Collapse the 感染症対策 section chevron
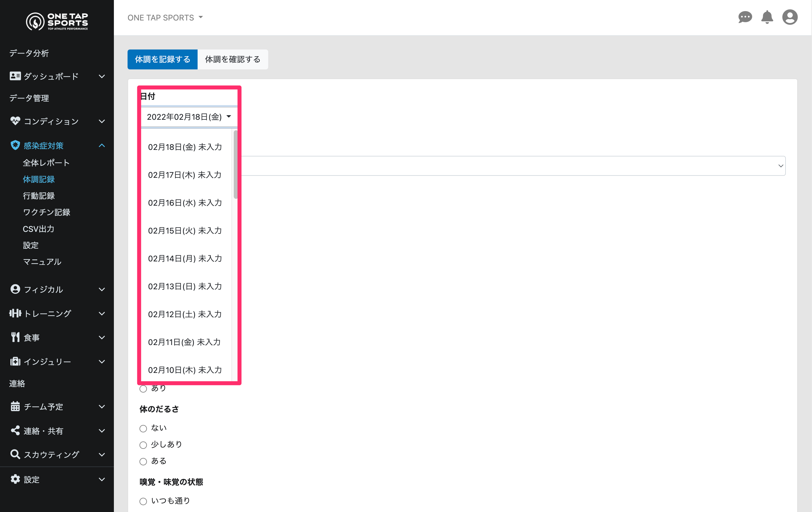 pos(102,146)
